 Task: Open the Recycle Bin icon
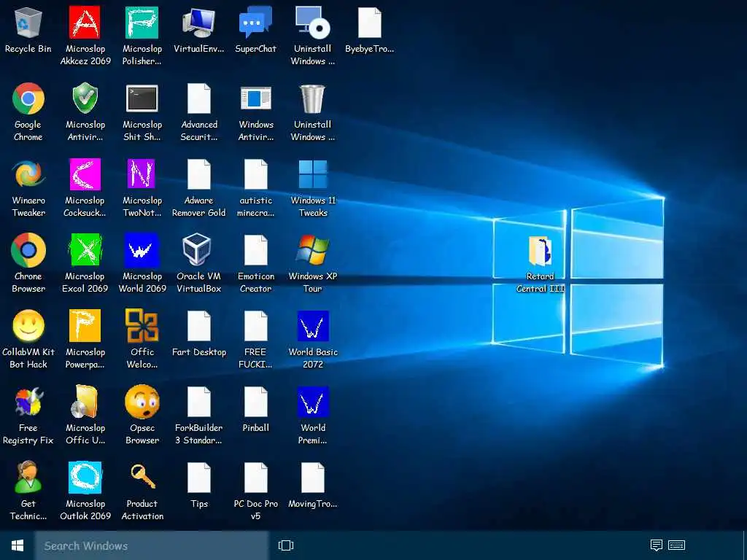point(28,23)
